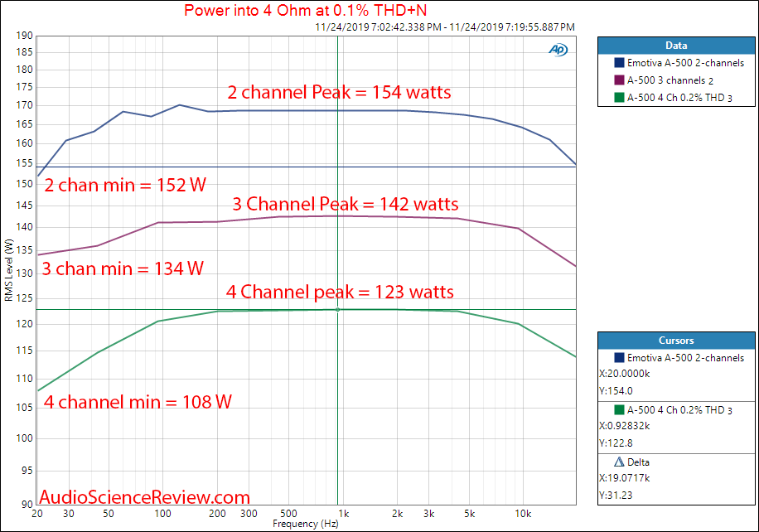Click the '10k' frequency axis label
This screenshot has width=759, height=532.
coord(523,514)
